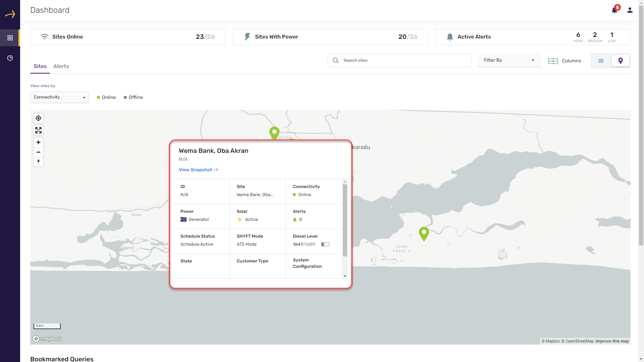Switch to the Alerts tab
644x362 pixels.
[61, 66]
